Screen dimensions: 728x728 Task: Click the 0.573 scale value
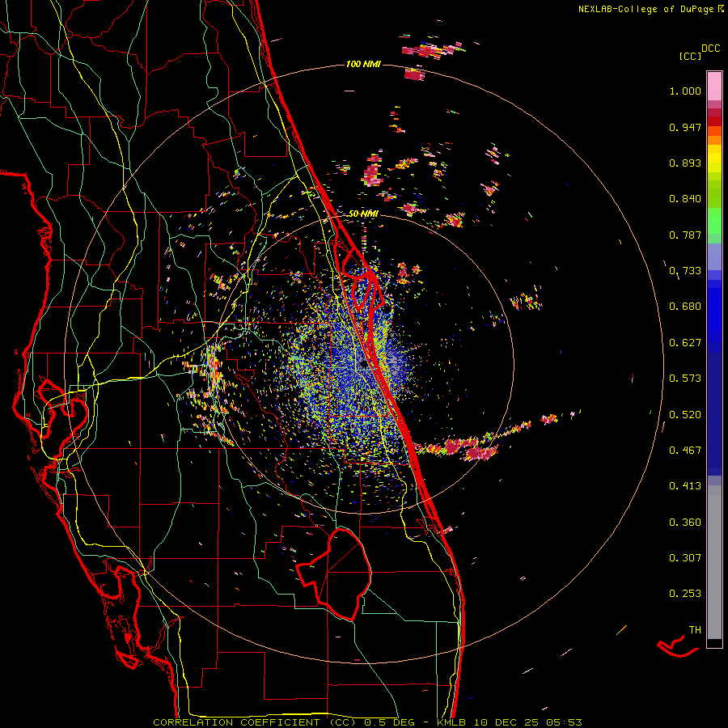[x=685, y=379]
